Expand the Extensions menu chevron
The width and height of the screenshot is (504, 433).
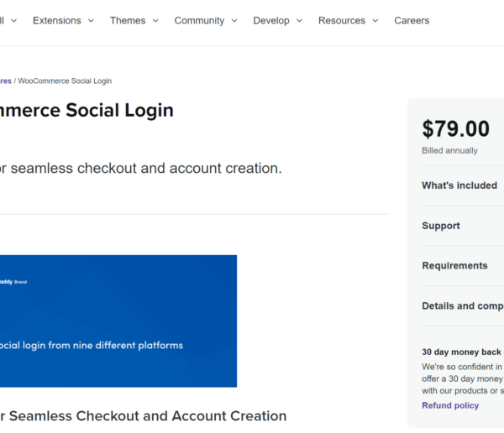[91, 21]
